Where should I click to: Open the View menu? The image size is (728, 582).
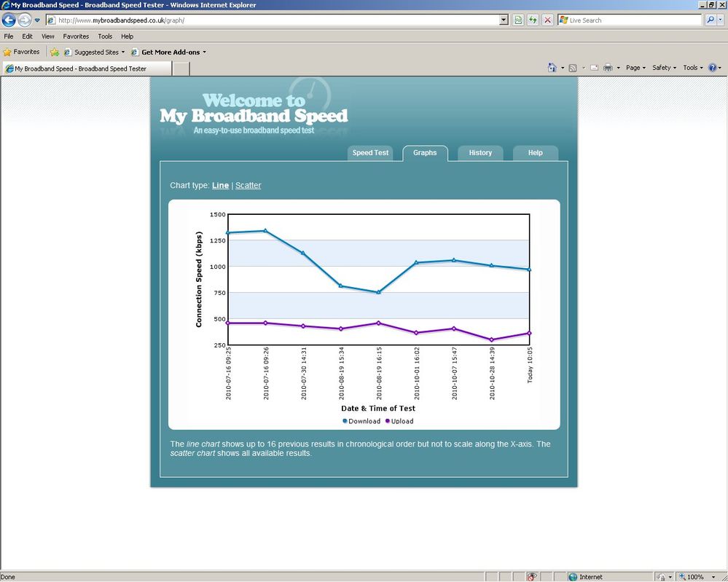pyautogui.click(x=48, y=36)
